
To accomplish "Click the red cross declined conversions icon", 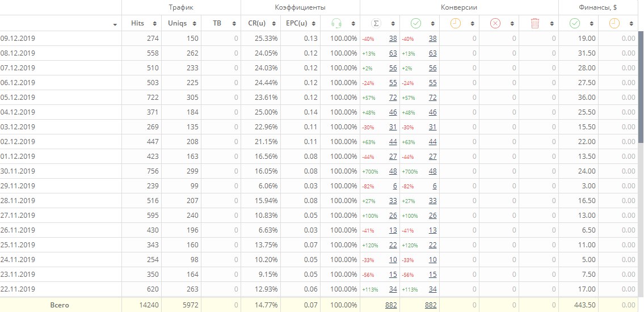I will tap(495, 23).
